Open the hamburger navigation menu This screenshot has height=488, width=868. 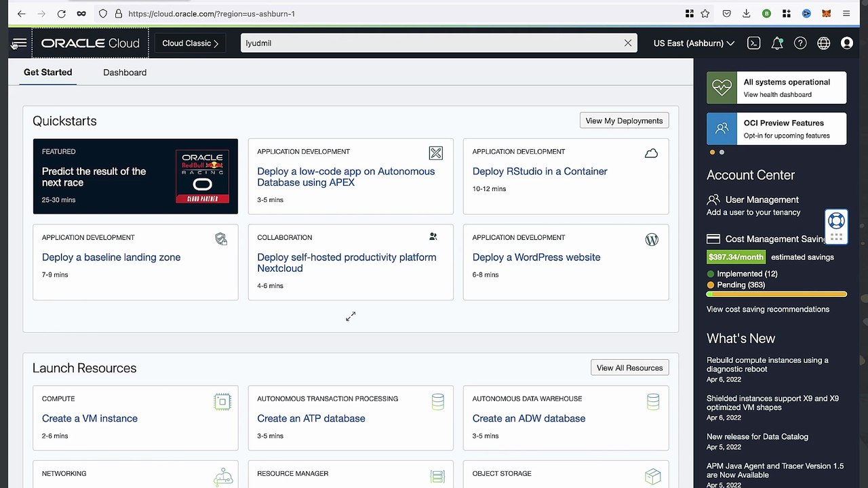click(x=19, y=43)
